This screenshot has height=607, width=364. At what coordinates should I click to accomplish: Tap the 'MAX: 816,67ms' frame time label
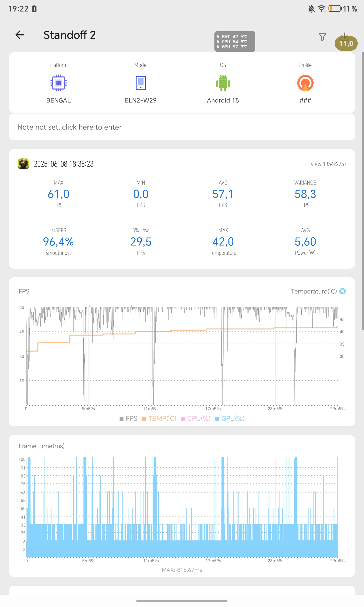tap(182, 570)
